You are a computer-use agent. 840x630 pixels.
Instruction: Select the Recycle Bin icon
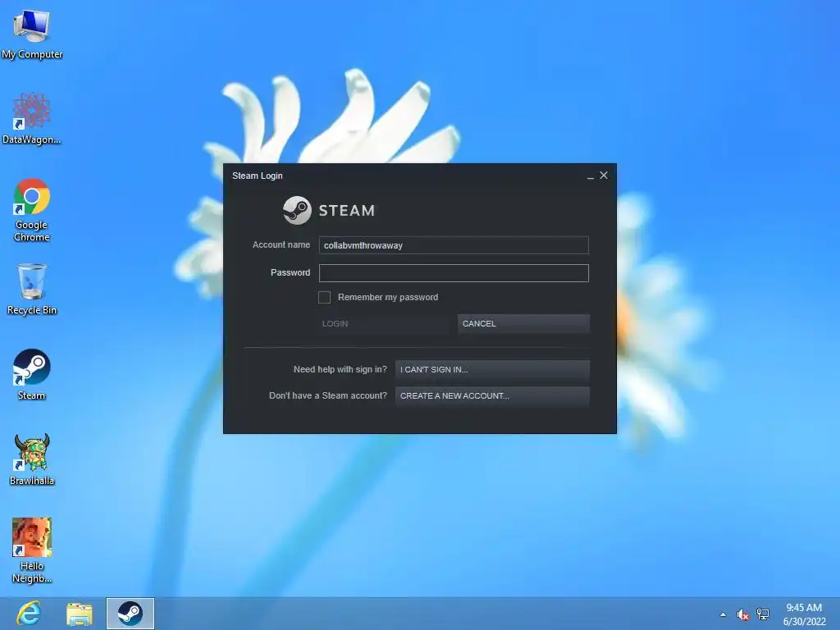click(32, 290)
